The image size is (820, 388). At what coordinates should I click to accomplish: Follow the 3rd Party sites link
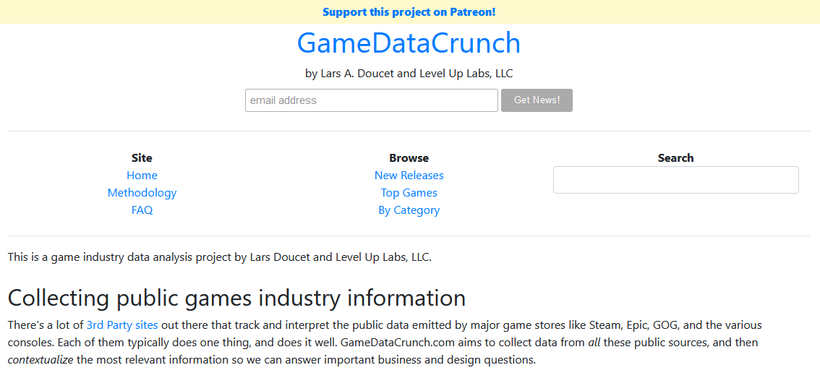tap(122, 325)
